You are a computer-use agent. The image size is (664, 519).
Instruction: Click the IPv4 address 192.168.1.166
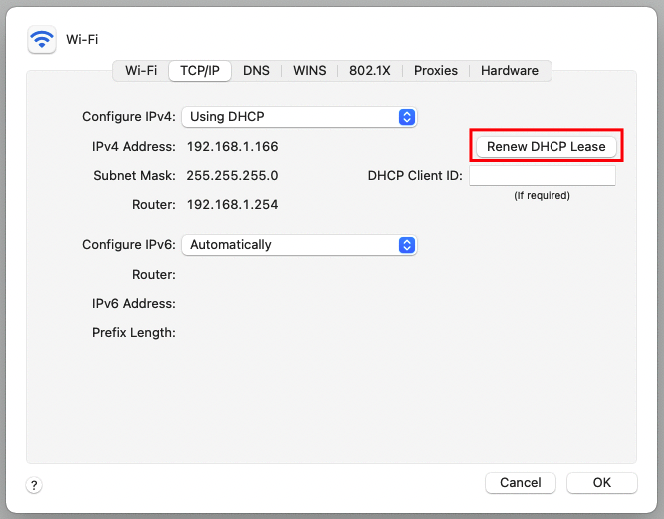[232, 146]
